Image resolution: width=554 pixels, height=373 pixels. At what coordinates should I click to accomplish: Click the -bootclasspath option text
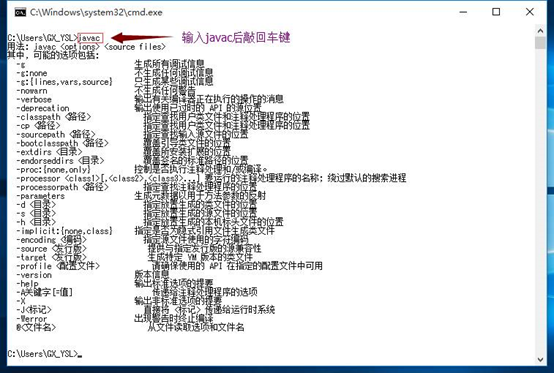coord(62,143)
